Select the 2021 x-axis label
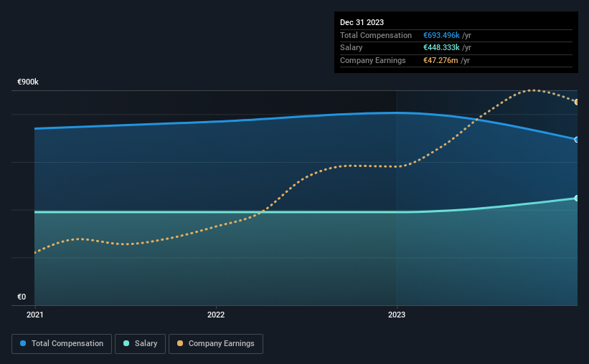Image resolution: width=589 pixels, height=364 pixels. point(35,315)
